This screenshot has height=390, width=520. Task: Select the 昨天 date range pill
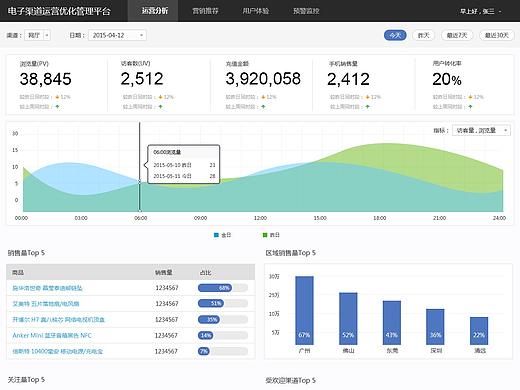tap(423, 35)
